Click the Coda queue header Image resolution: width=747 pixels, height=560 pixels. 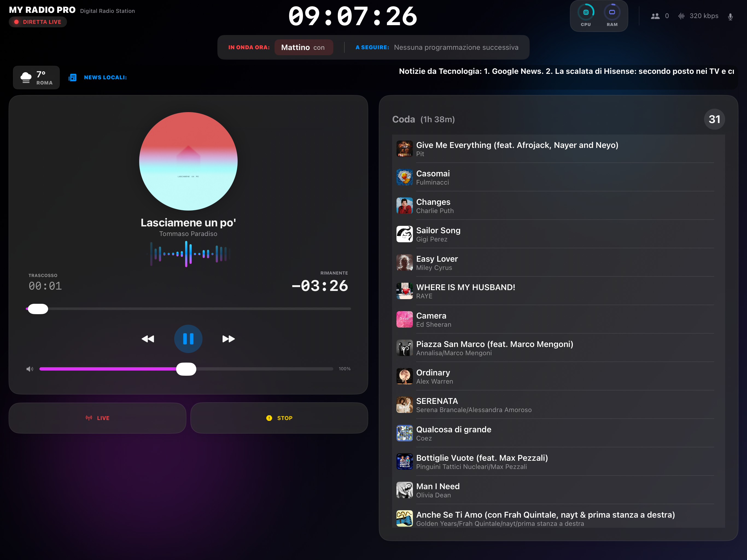[x=404, y=119]
